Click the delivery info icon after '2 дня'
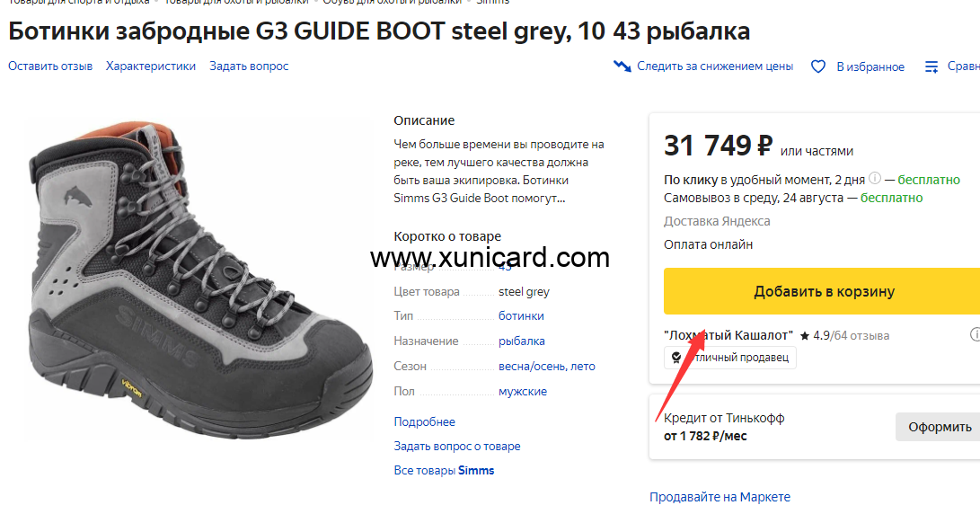Screen dimensions: 980x514 pos(875,178)
